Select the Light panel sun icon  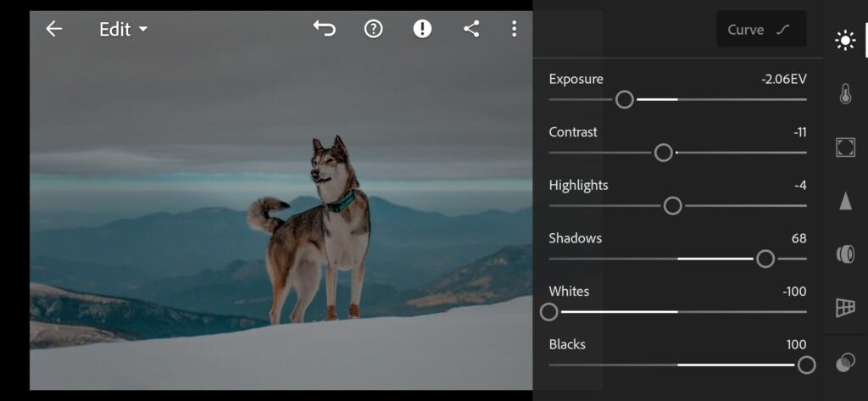[x=845, y=41]
